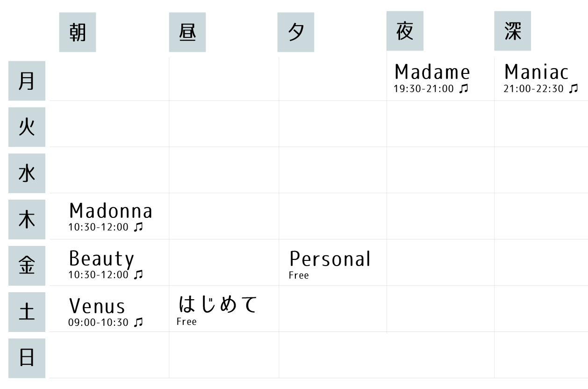The height and width of the screenshot is (389, 588).
Task: Open the Madonna class on Thursday morning
Action: click(x=111, y=211)
